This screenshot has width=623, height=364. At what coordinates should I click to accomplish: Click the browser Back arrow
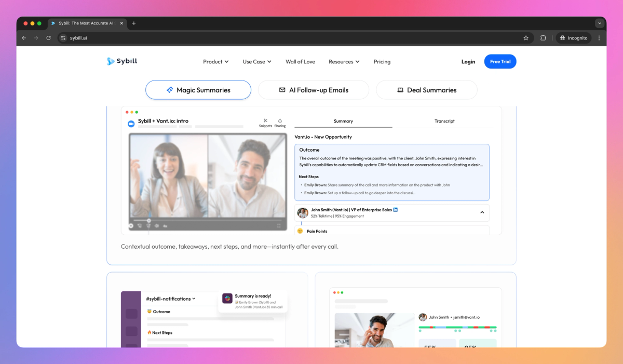tap(24, 38)
